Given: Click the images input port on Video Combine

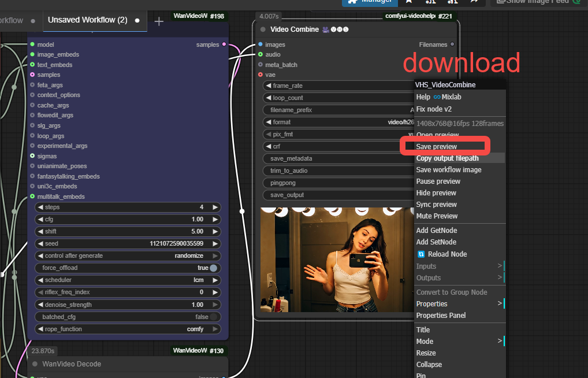Looking at the screenshot, I should [x=260, y=45].
